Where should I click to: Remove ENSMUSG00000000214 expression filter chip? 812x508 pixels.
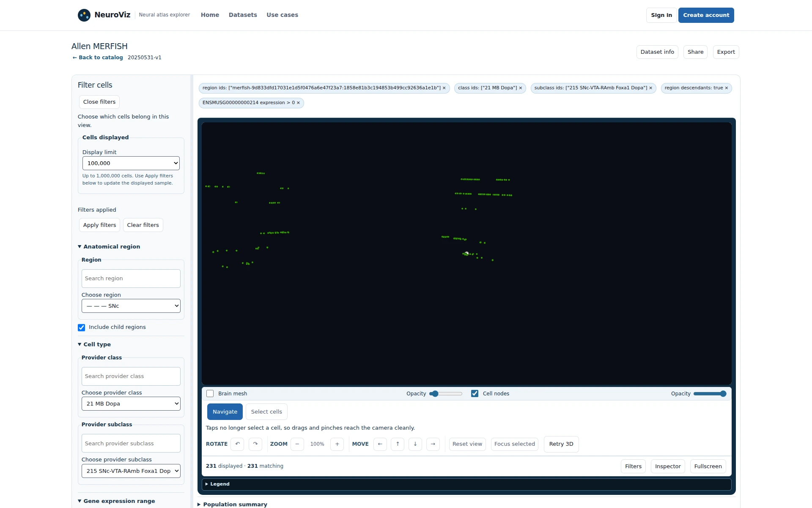point(298,103)
